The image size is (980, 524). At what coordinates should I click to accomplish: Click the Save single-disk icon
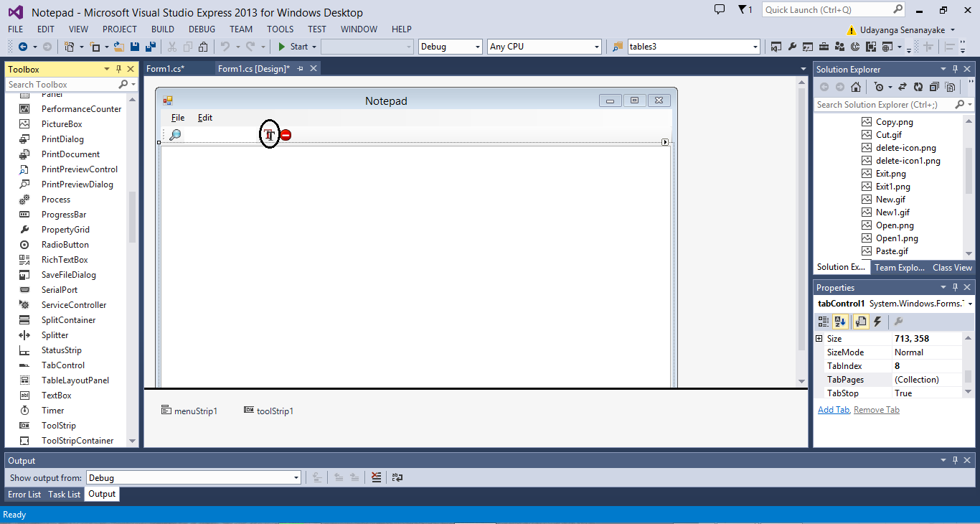[x=135, y=47]
